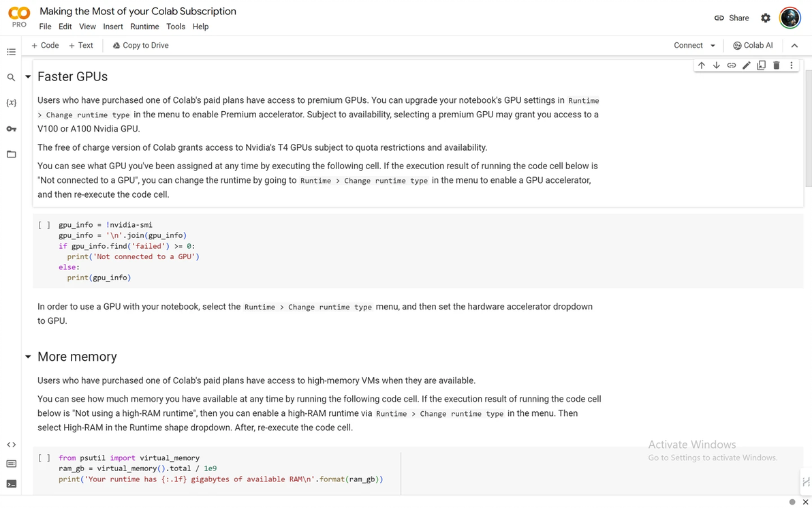This screenshot has width=812, height=508.
Task: Open the Connect options dropdown arrow
Action: click(713, 46)
